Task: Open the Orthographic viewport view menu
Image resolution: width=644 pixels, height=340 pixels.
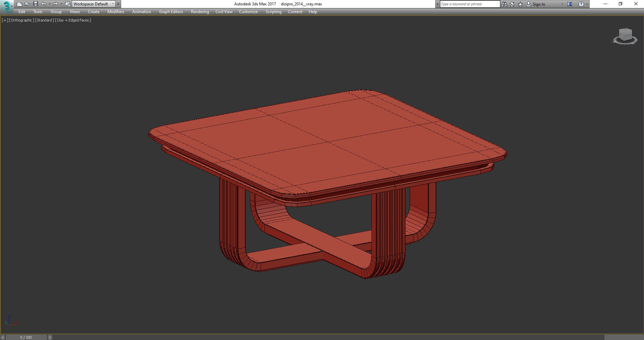Action: [21, 20]
